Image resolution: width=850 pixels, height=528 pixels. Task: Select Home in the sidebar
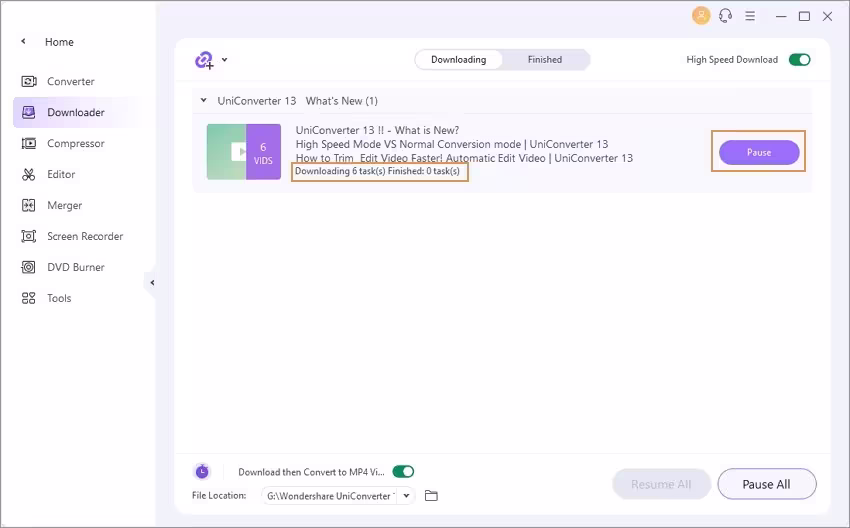pos(59,42)
